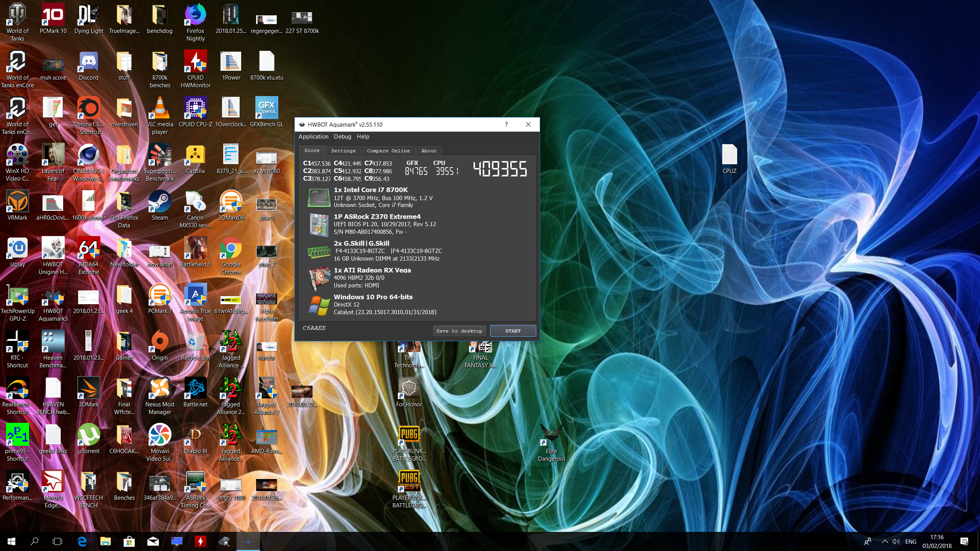Open the Origin desktop shortcut
This screenshot has height=551, width=980.
(x=160, y=346)
